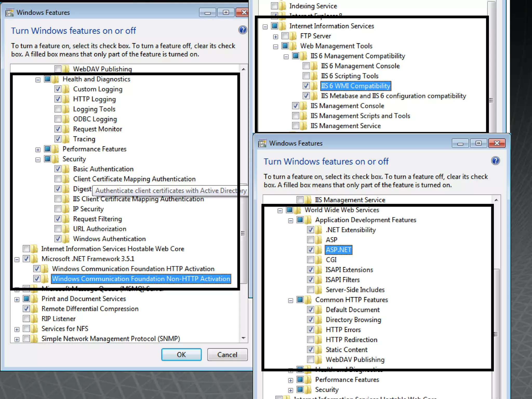532x399 pixels.
Task: Enable the Logging Tools checkbox
Action: (x=58, y=109)
